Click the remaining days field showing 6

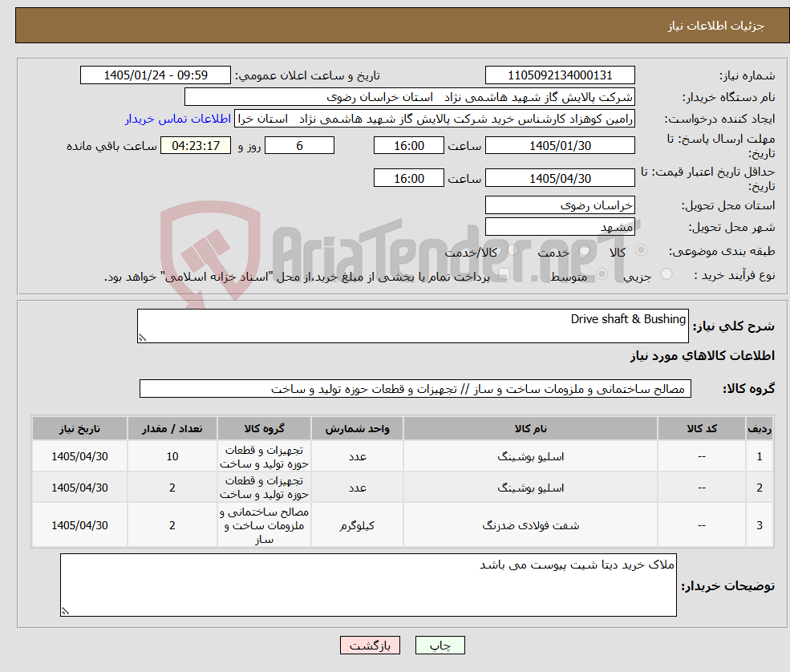[x=299, y=146]
